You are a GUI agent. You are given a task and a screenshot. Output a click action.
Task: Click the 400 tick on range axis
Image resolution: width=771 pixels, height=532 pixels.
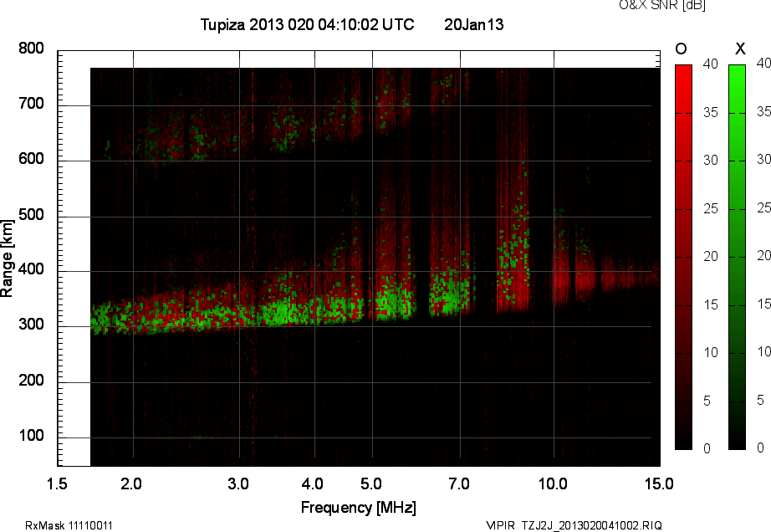[31, 271]
